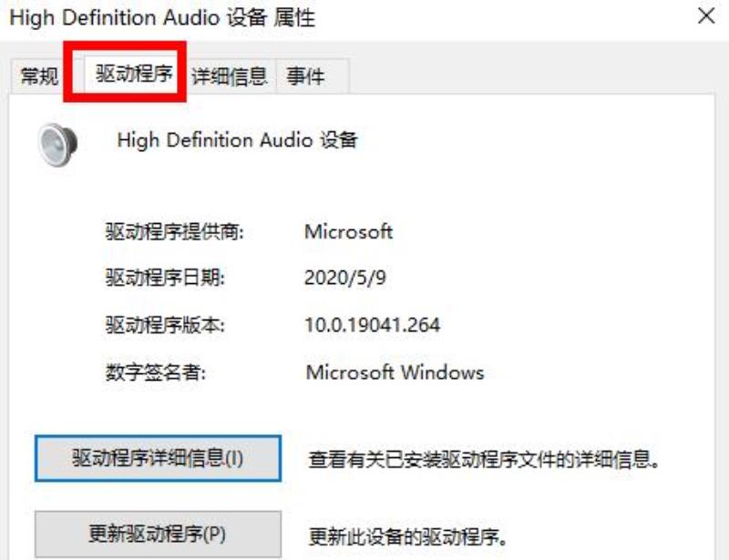Click the 驱动程序日期 label
This screenshot has height=560, width=729.
coord(165,278)
